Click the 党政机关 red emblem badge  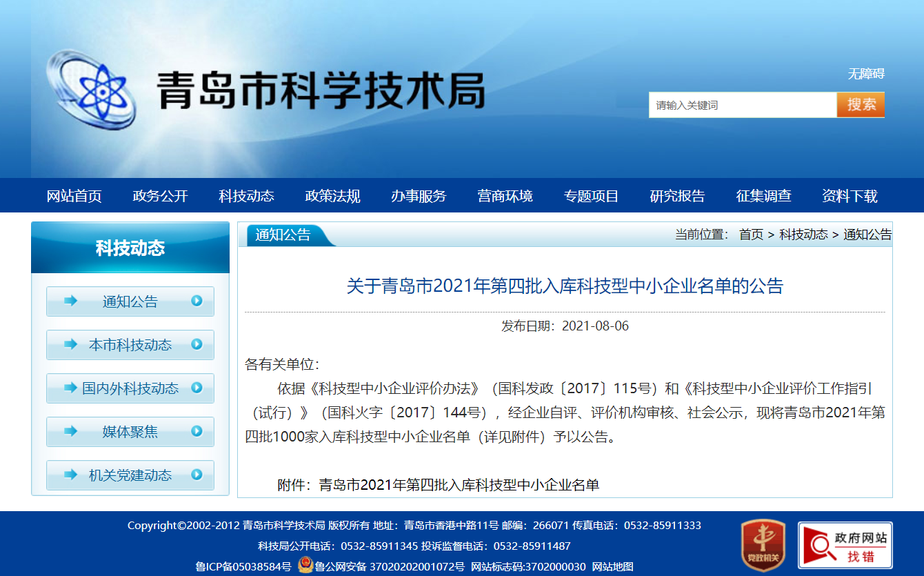[763, 544]
